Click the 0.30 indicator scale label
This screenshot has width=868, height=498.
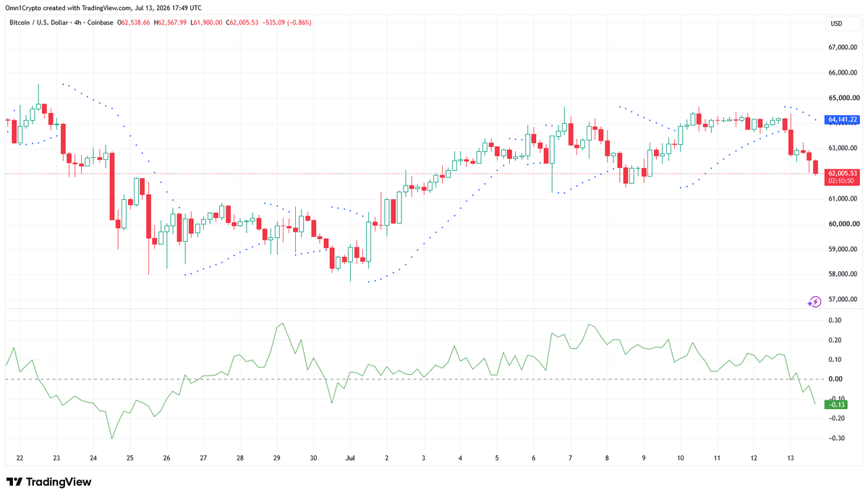[835, 320]
